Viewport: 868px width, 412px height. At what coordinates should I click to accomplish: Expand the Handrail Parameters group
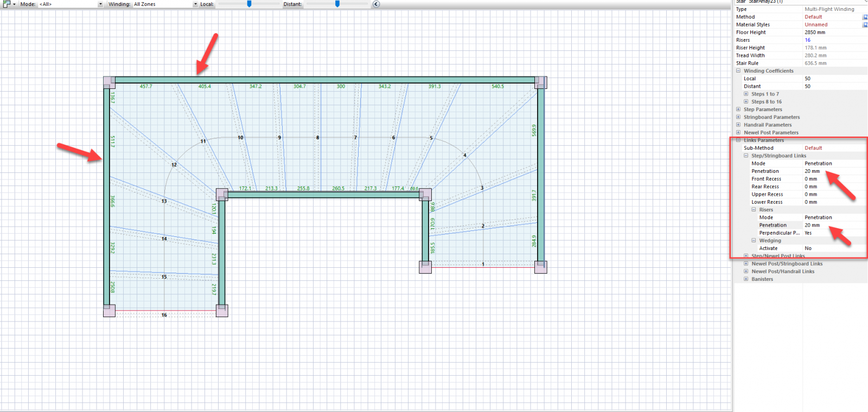738,125
